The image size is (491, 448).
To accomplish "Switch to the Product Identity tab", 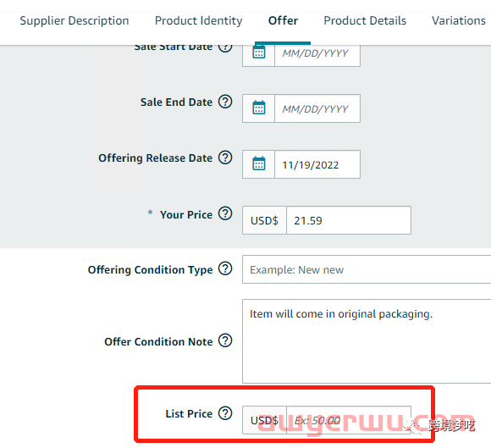I will point(199,20).
